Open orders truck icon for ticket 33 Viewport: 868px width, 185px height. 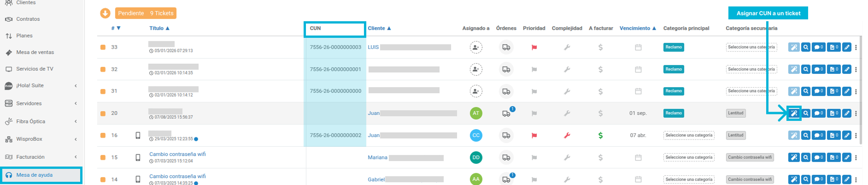click(x=506, y=47)
